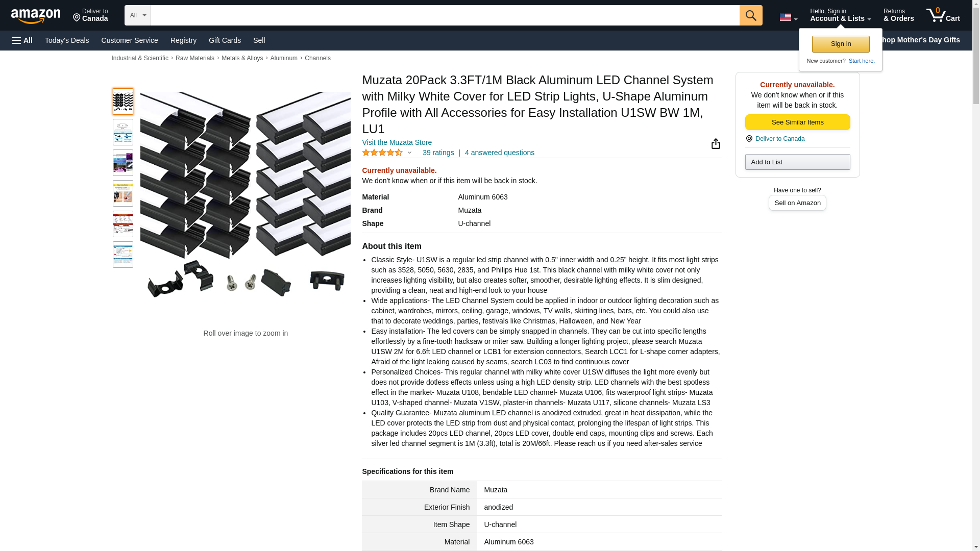Select the second product thumbnail

tap(122, 132)
